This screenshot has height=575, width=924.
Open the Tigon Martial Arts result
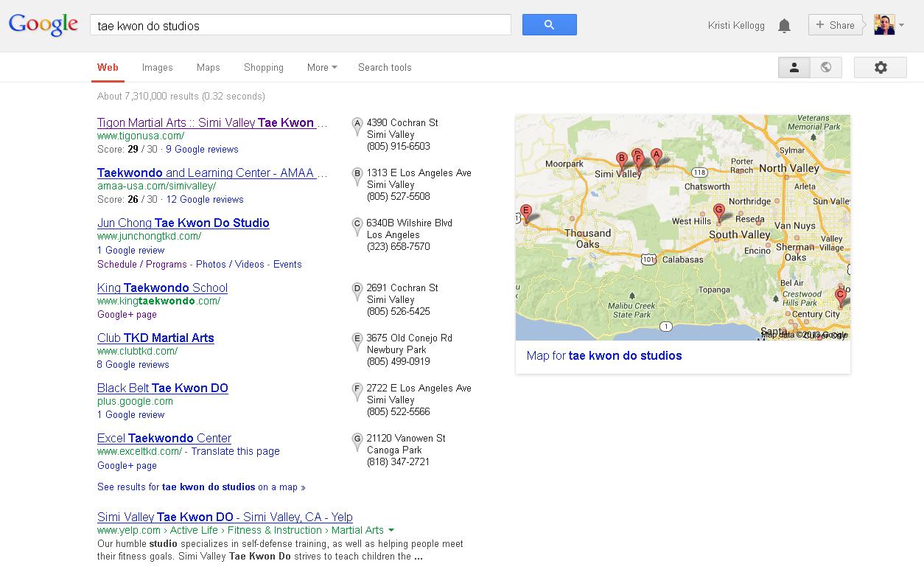pos(212,122)
